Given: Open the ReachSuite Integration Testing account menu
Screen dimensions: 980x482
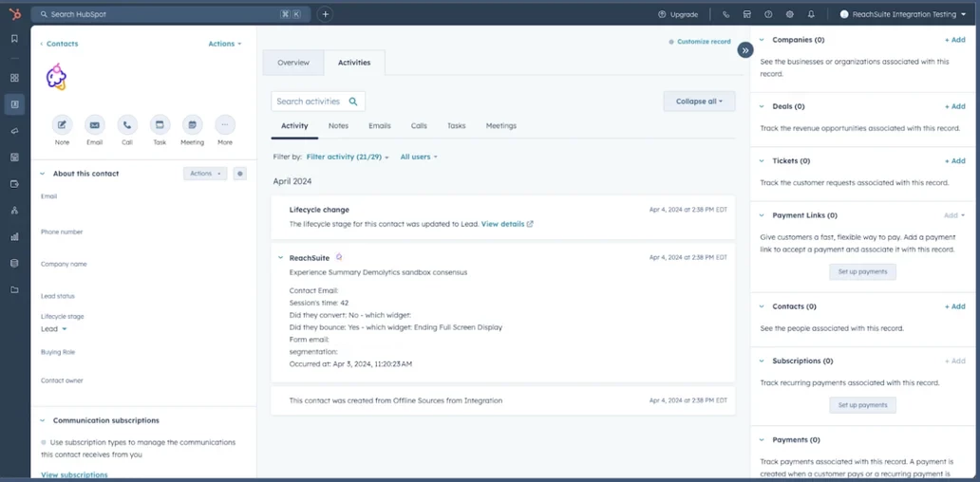Looking at the screenshot, I should click(902, 14).
